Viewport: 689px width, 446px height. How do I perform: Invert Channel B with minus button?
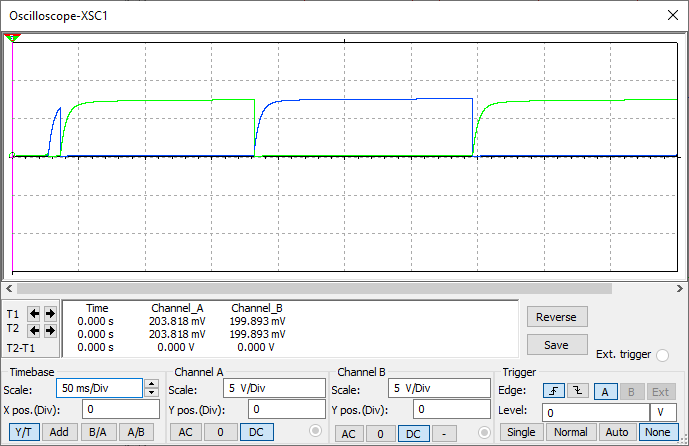click(x=444, y=434)
